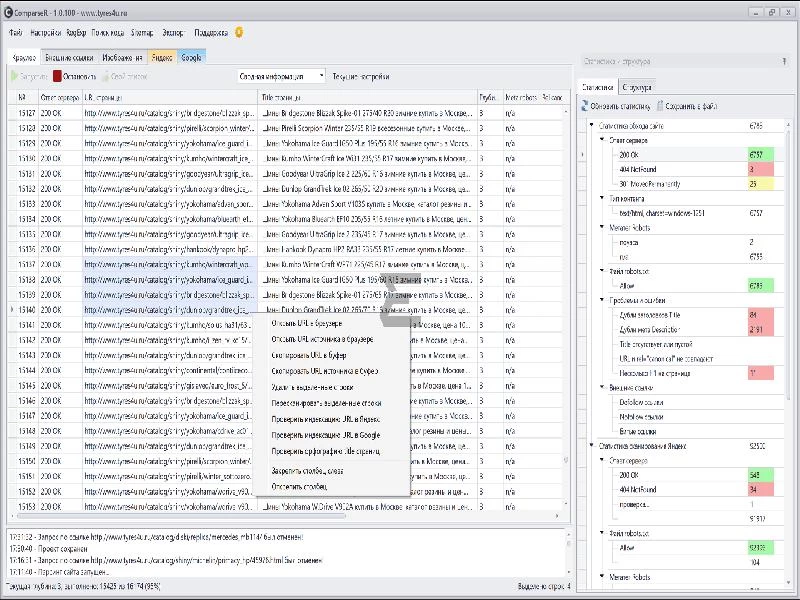Screen dimensions: 800x600
Task: Click the yellow 25 cell for 301 Moved Permanently
Action: (x=761, y=184)
